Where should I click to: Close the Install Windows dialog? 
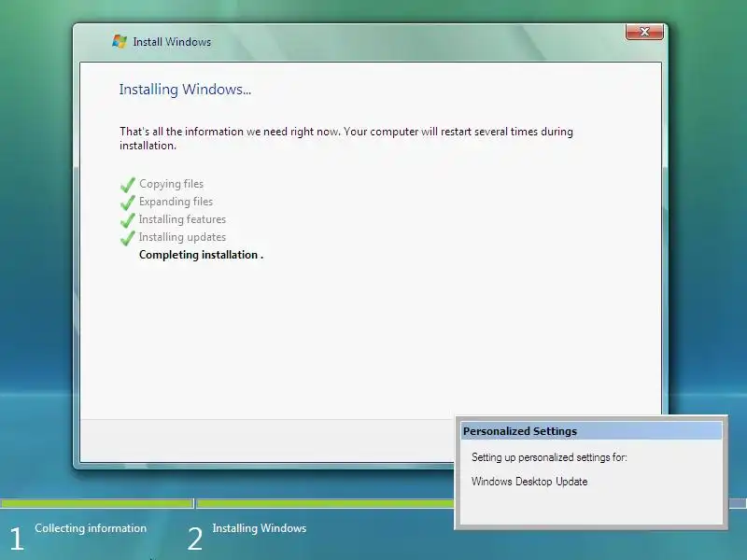(644, 33)
